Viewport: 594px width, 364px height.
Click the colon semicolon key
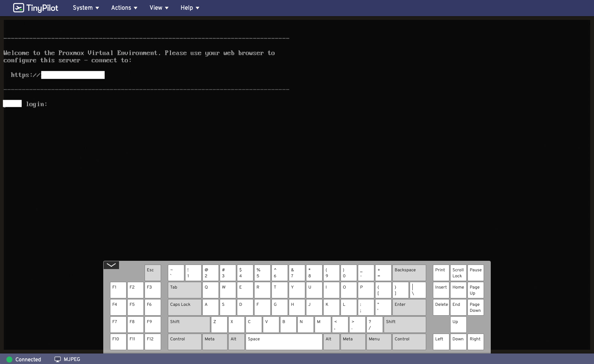pyautogui.click(x=366, y=307)
